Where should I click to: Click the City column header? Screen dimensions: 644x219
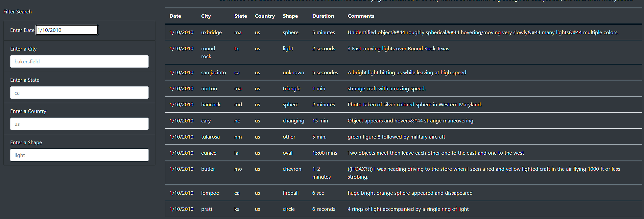(x=206, y=16)
